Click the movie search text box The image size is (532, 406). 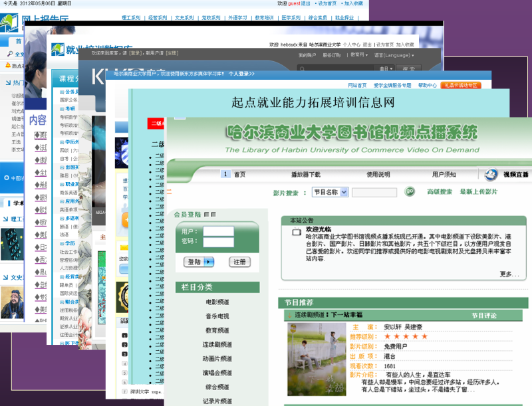[x=374, y=193]
